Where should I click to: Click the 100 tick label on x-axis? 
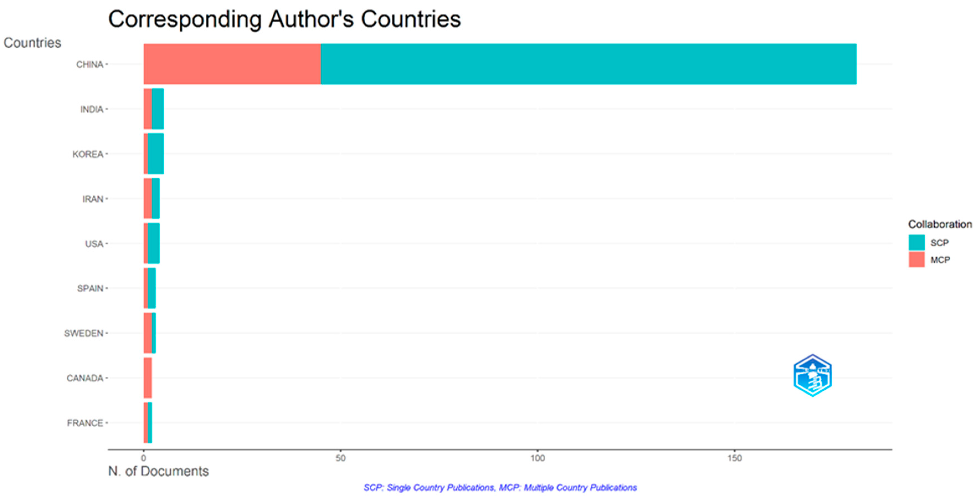[537, 458]
